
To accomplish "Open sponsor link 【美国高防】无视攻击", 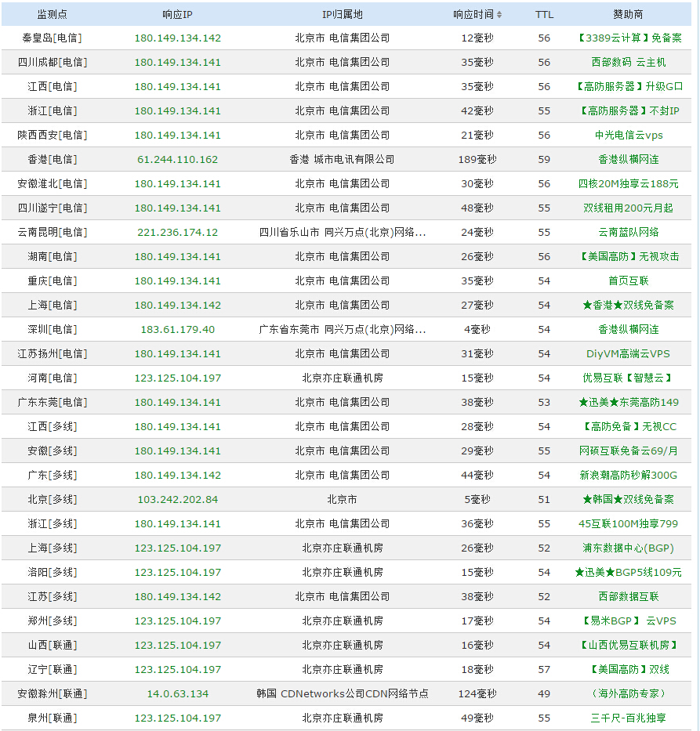I will click(628, 256).
